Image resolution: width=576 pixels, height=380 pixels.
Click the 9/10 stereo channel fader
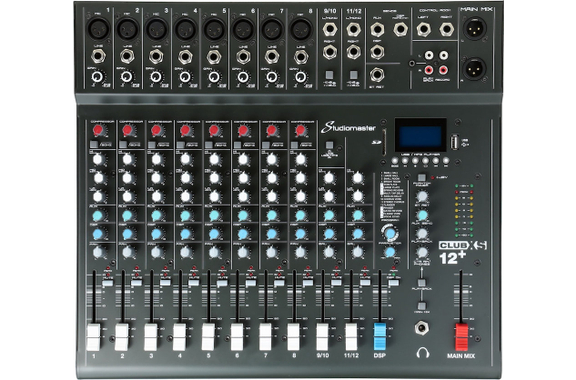(323, 336)
